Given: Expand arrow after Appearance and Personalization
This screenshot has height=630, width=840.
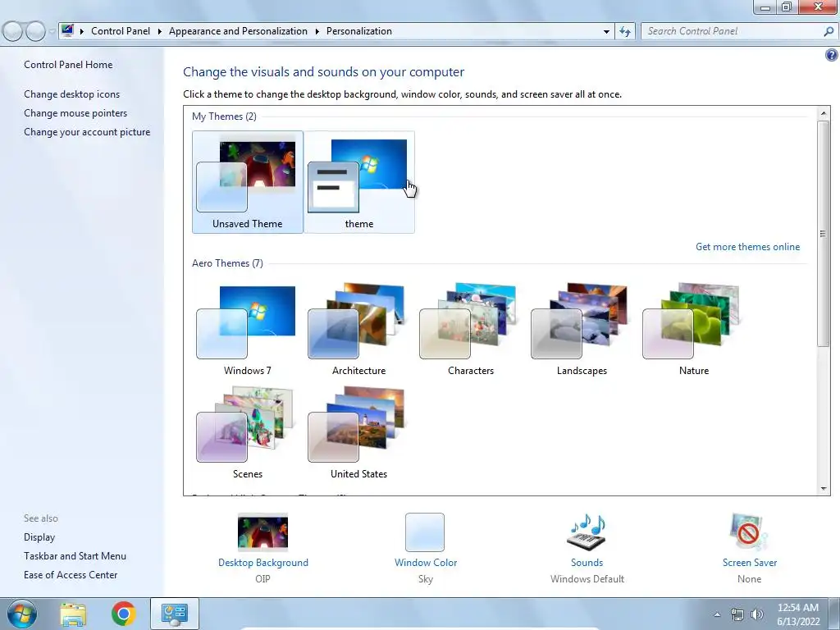Looking at the screenshot, I should tap(317, 32).
